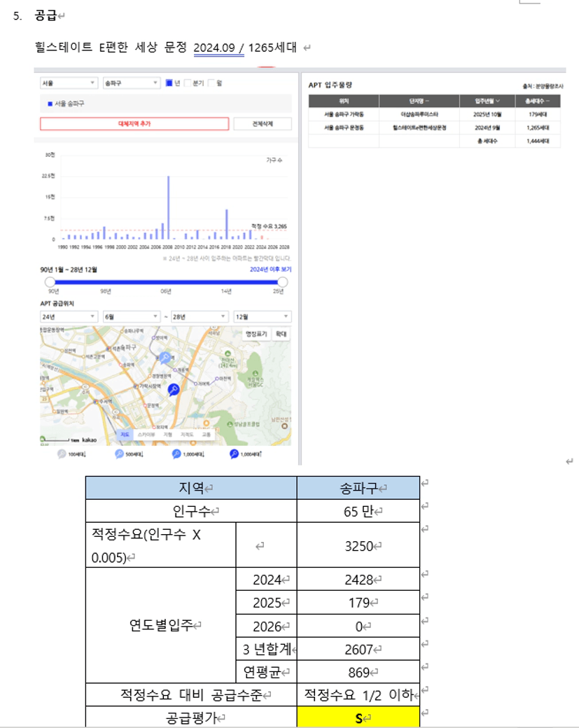Click the 송파구 header cell in the document table
The height and width of the screenshot is (728, 579).
[x=358, y=488]
